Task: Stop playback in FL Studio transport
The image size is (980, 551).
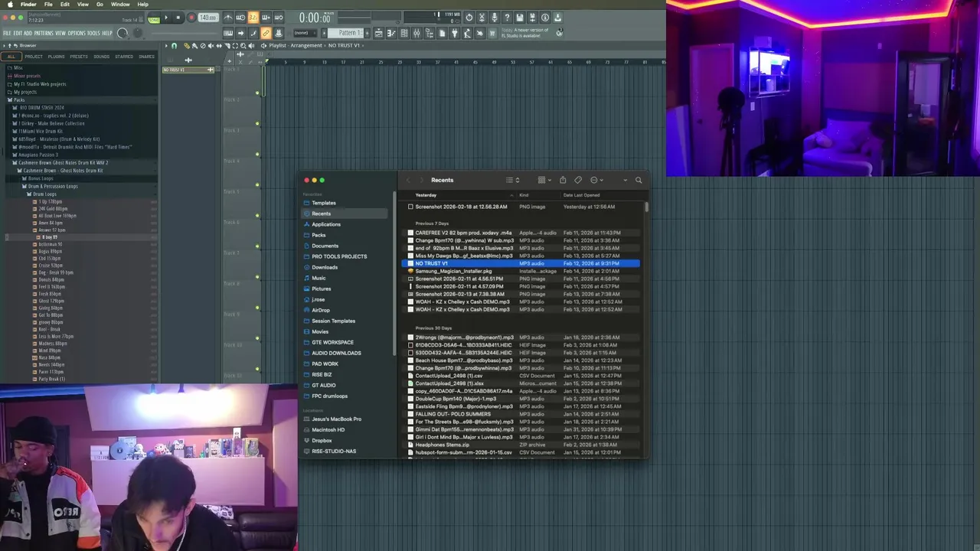Action: point(178,18)
